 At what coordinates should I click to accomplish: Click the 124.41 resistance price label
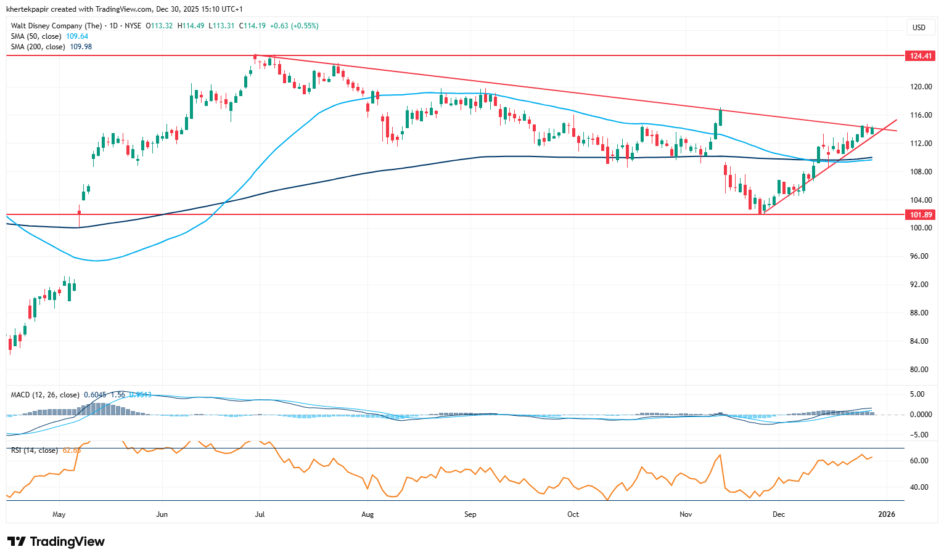[x=921, y=56]
